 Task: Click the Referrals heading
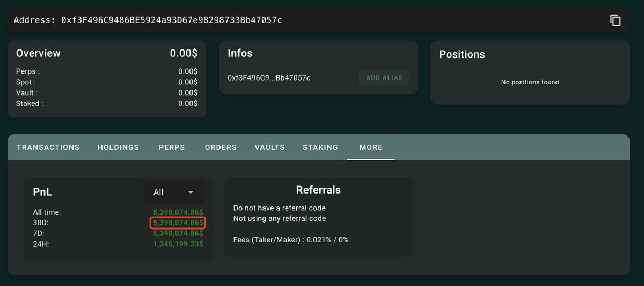[318, 190]
